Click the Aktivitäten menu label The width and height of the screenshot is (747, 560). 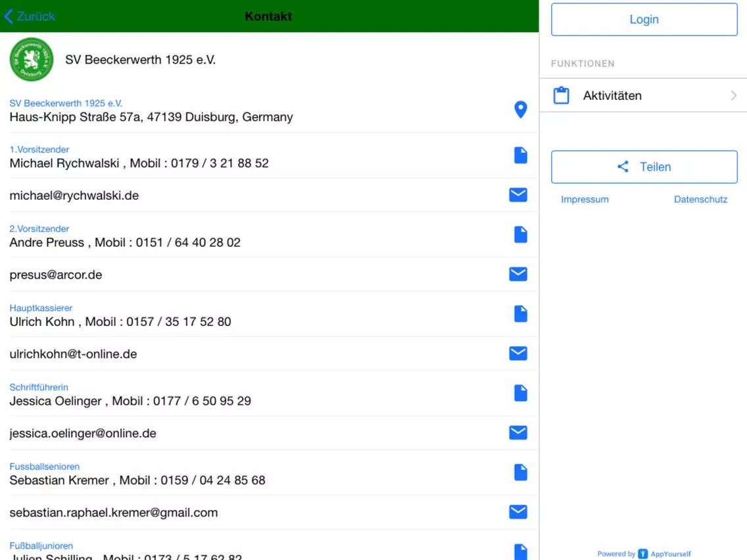(x=612, y=96)
